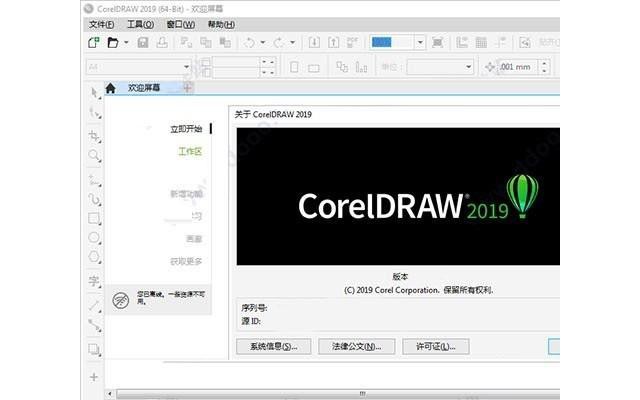
Task: Switch to the 欢迎屏幕 tab
Action: (144, 88)
